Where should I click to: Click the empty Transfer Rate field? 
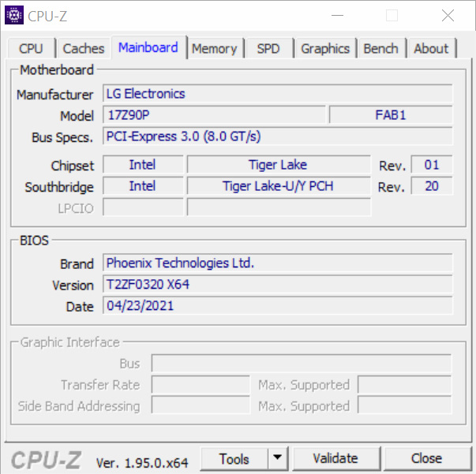pyautogui.click(x=201, y=385)
